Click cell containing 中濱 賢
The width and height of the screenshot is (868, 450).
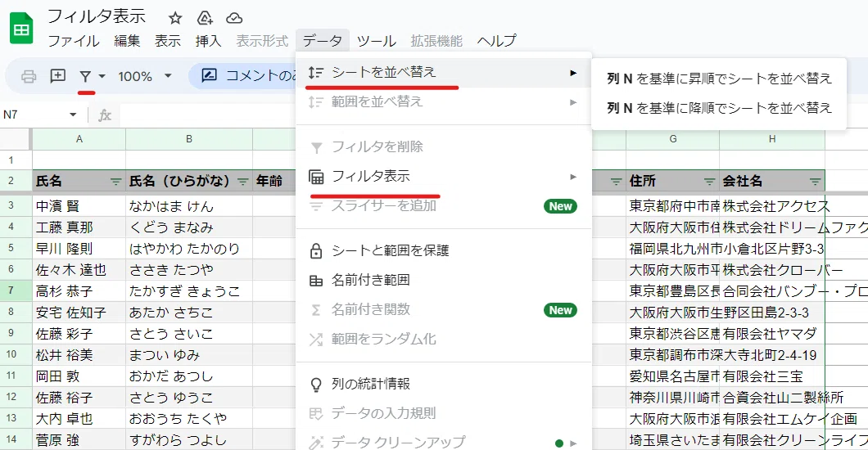tap(79, 206)
